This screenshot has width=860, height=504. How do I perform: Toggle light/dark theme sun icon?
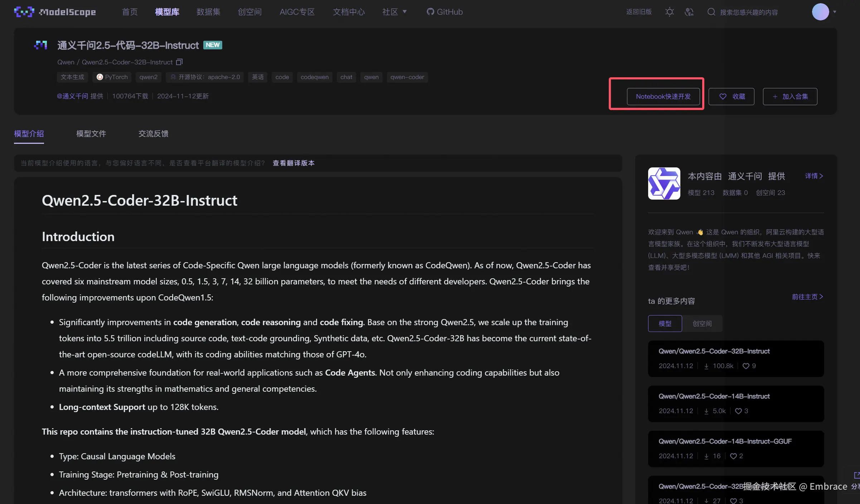click(x=669, y=12)
